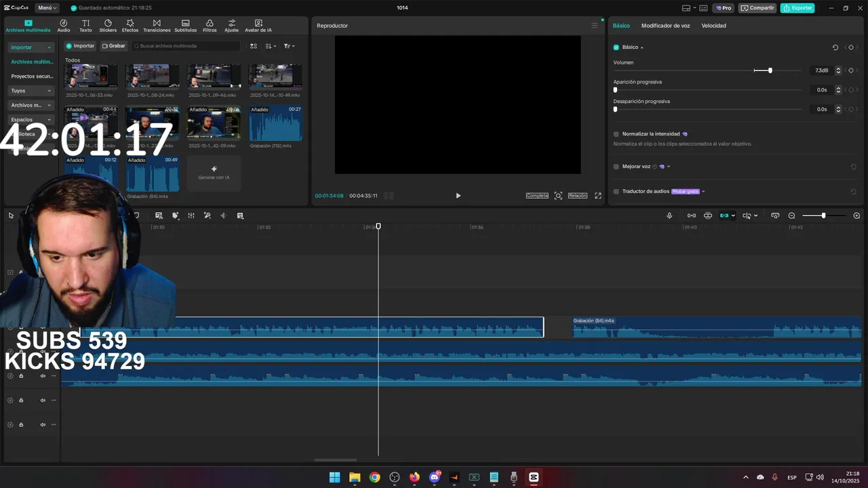Screen dimensions: 868x488
Task: Click the Grabar button
Action: click(114, 46)
